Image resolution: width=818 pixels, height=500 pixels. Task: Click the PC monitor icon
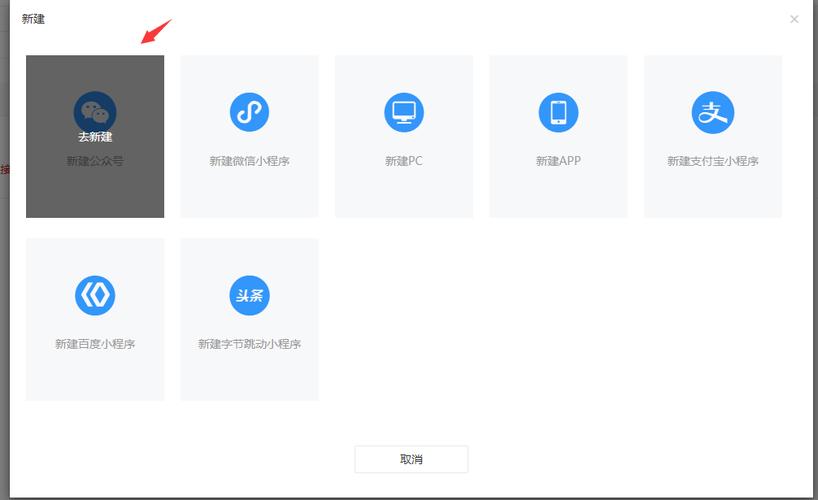coord(404,112)
